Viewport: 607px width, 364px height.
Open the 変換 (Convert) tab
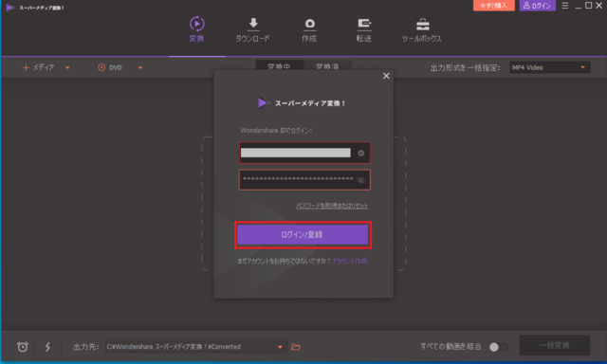tap(196, 29)
